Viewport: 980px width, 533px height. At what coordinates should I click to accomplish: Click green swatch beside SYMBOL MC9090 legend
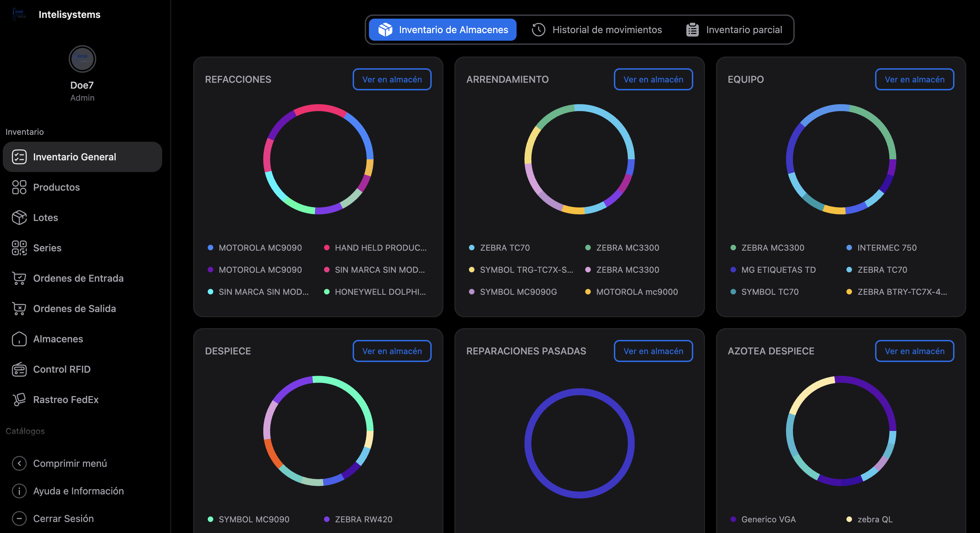pos(210,519)
